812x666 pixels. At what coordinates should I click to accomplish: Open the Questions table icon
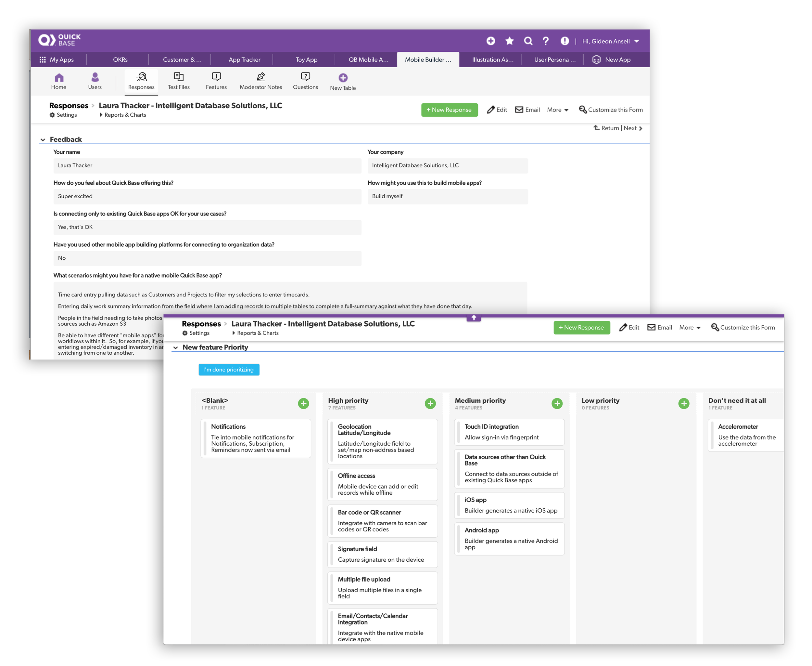pos(305,77)
